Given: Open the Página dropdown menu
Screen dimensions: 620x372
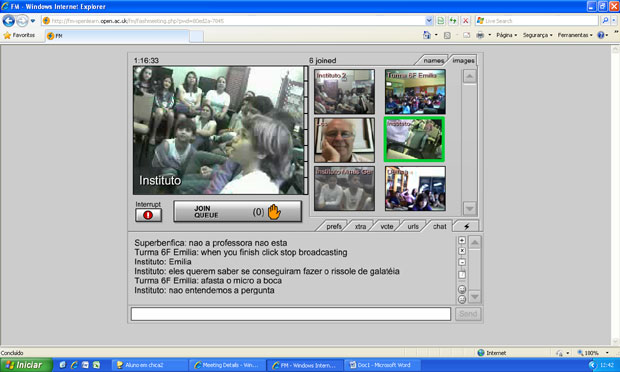Looking at the screenshot, I should (x=507, y=35).
